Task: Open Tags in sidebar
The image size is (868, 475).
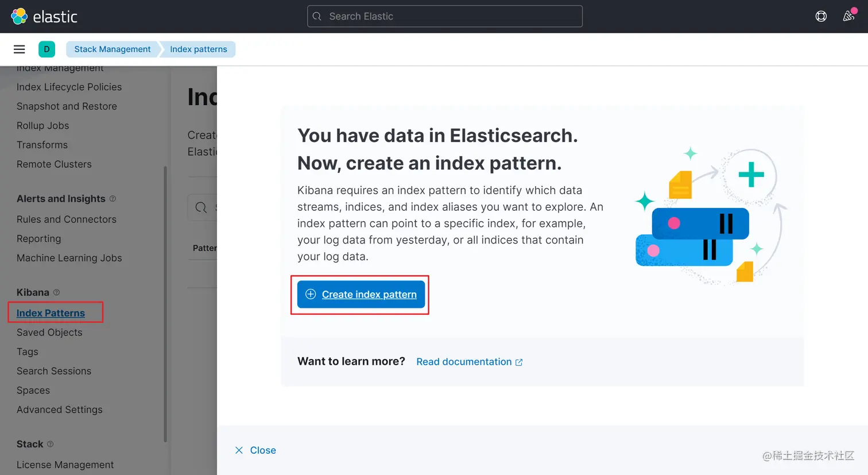Action: tap(28, 352)
